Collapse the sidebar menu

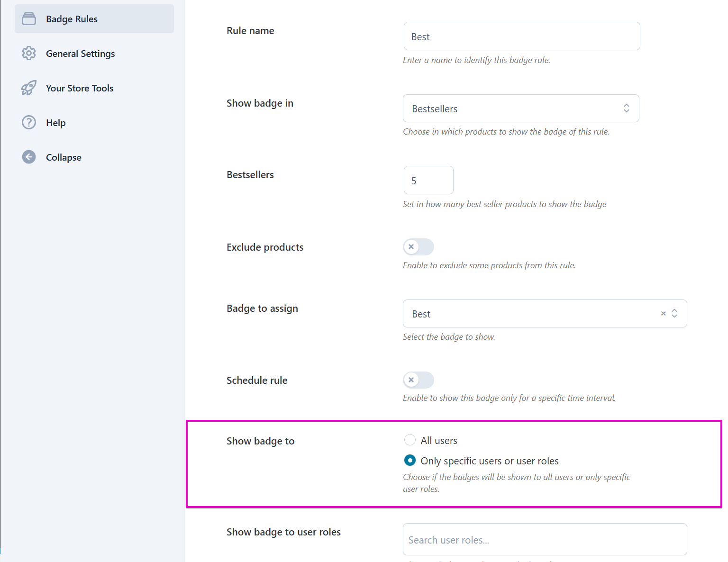[64, 157]
